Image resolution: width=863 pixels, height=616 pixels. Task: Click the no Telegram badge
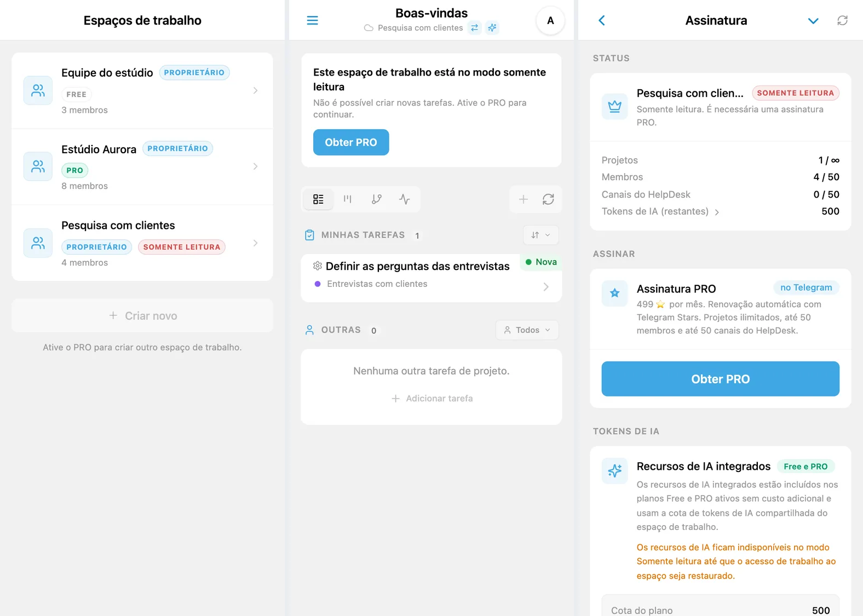[806, 287]
